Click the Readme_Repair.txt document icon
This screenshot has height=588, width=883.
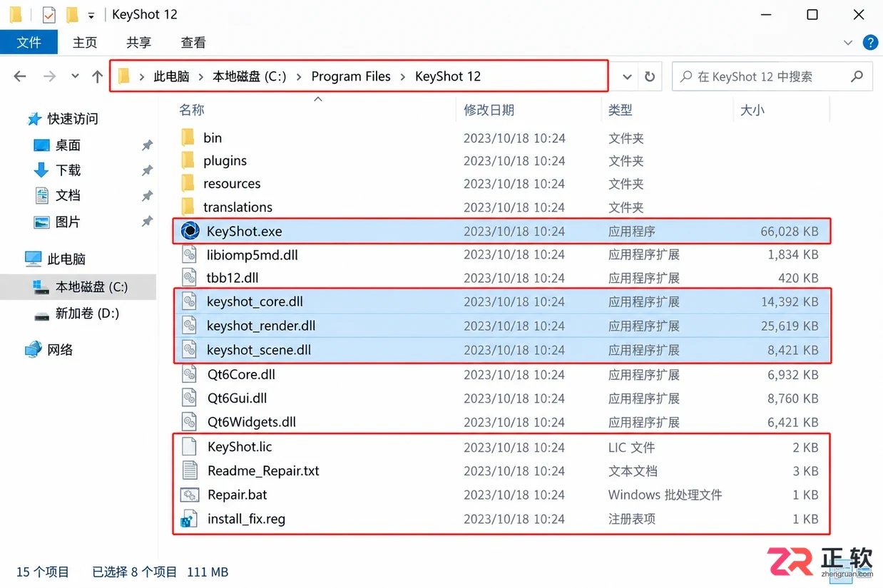coord(189,470)
